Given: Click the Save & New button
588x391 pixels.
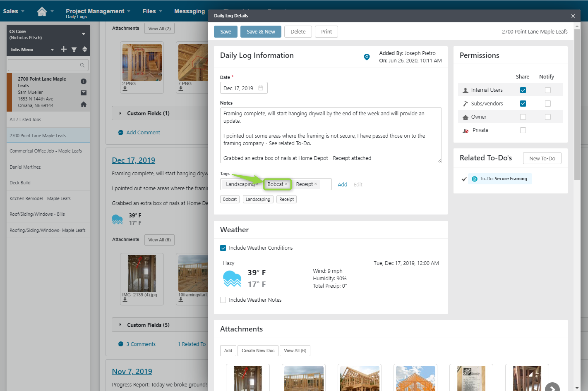Looking at the screenshot, I should [x=261, y=32].
